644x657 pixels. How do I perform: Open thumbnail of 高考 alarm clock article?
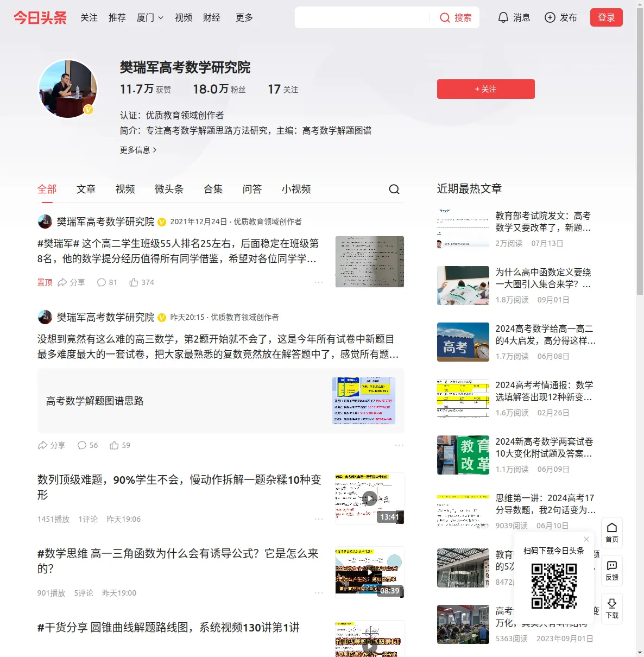[463, 342]
